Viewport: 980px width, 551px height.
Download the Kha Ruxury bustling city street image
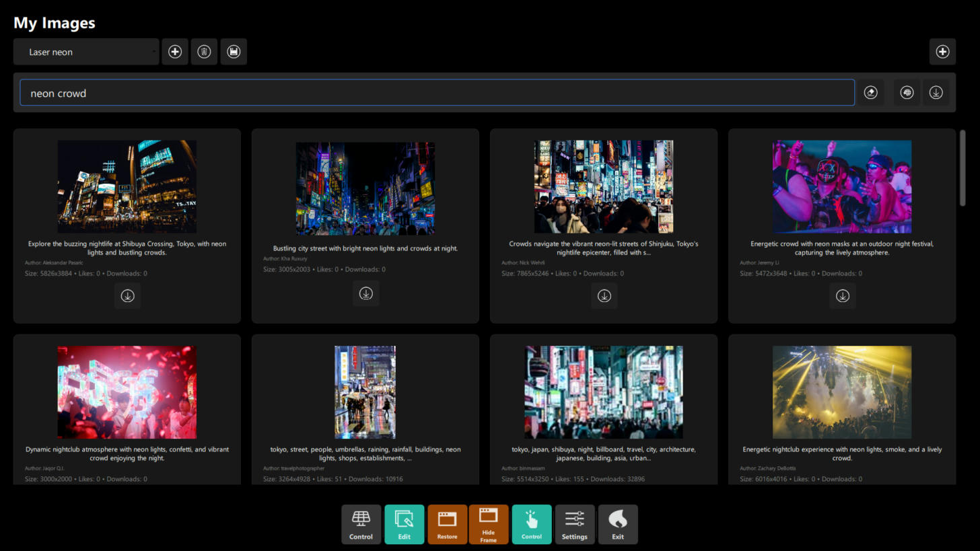(365, 293)
